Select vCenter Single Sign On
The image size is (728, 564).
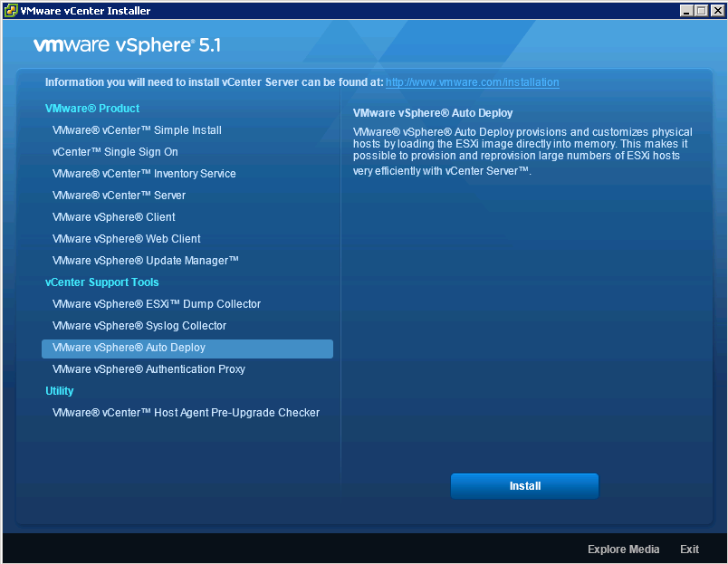pyautogui.click(x=115, y=152)
